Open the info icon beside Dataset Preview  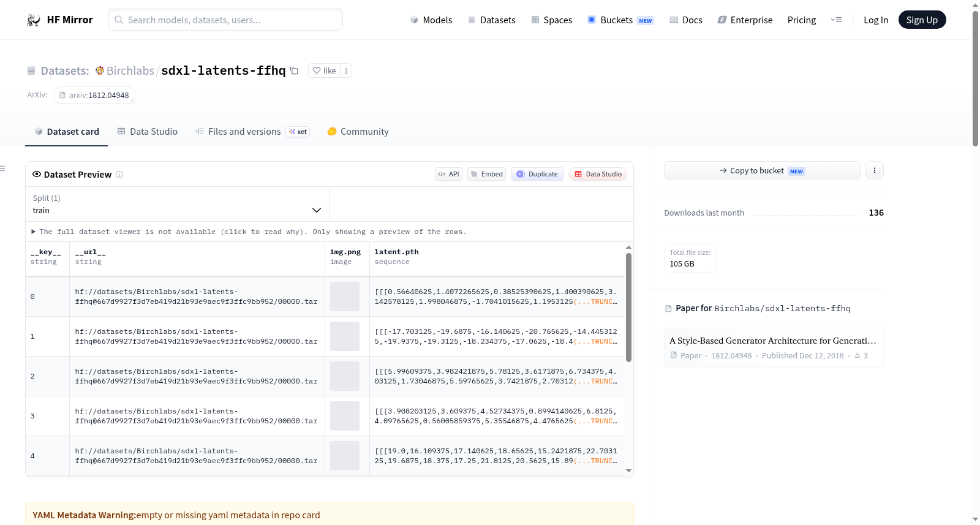pos(119,175)
